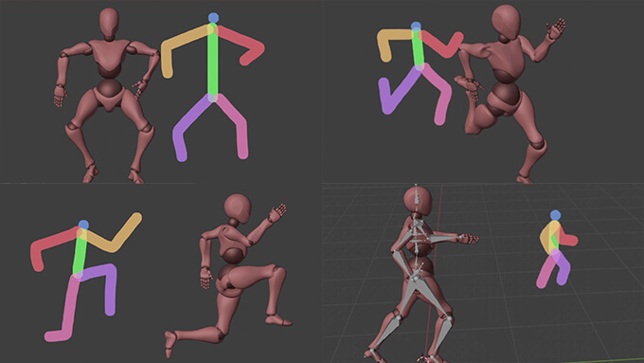Click the pink leg of the squatting stick figure

pos(233,126)
